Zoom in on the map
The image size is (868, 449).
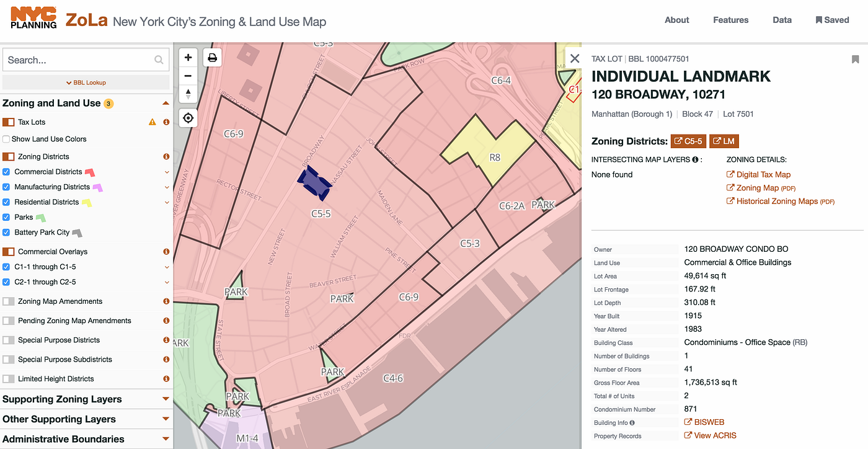188,58
